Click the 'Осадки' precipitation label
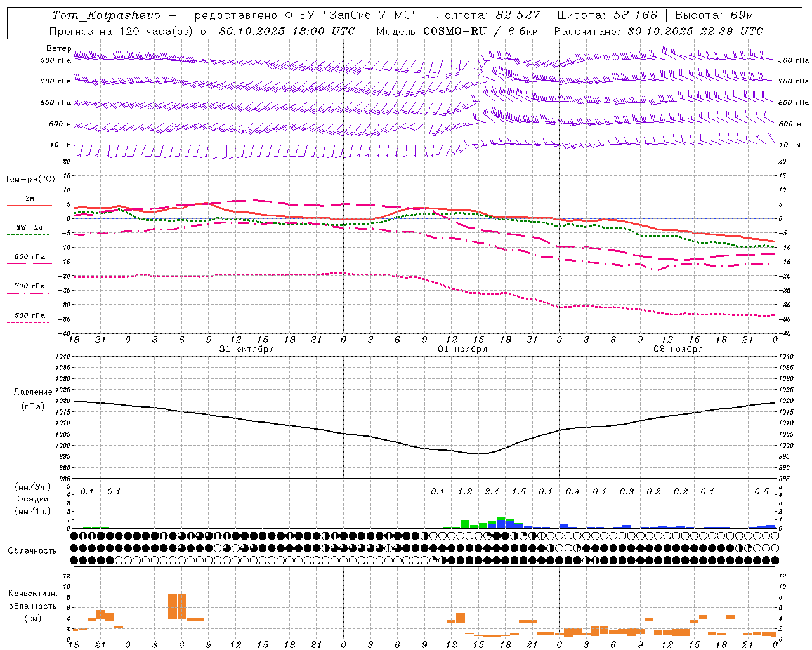812x650 pixels. pyautogui.click(x=33, y=499)
